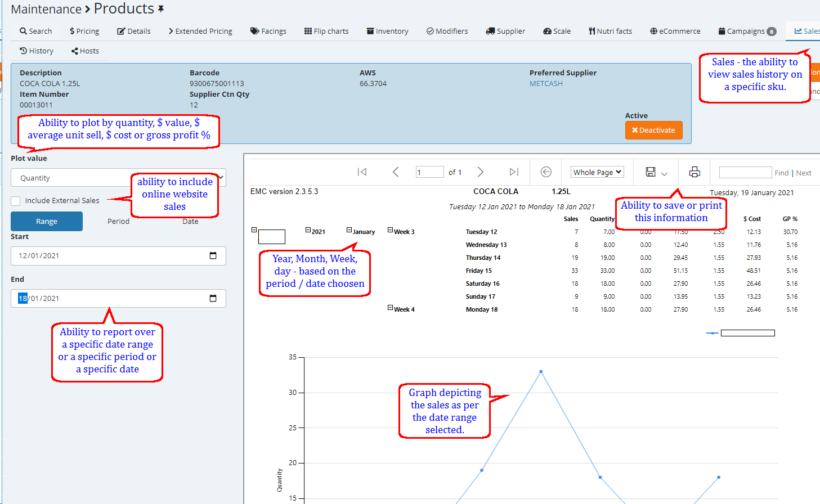This screenshot has width=820, height=504.
Task: Collapse the 2021 year group
Action: (308, 230)
